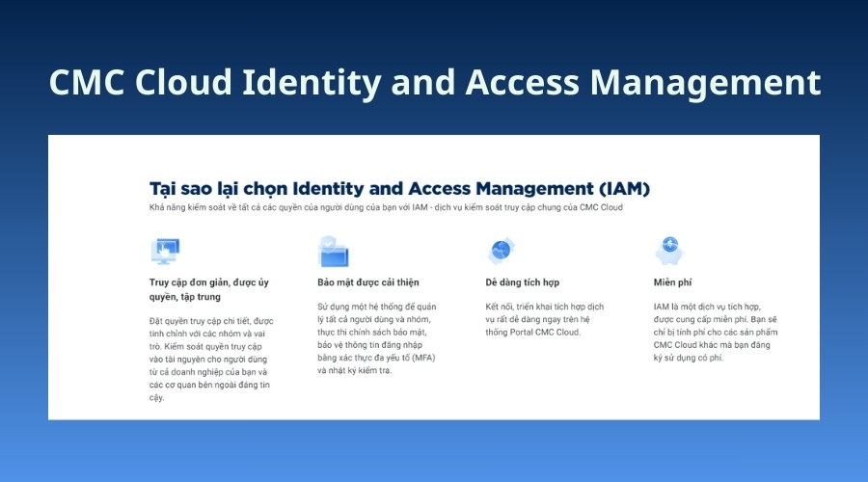Select the "Bảo mật được cải thiện" heading
This screenshot has height=482, width=868.
(x=370, y=282)
